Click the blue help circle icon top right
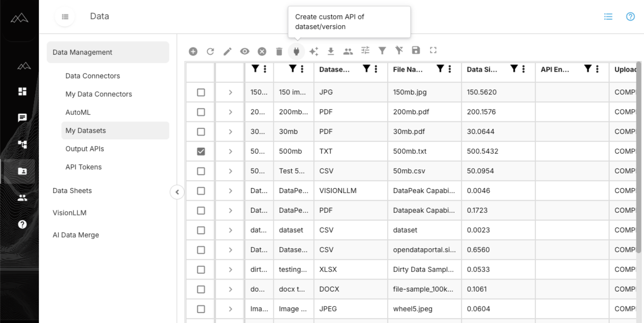This screenshot has width=644, height=323. 631,17
